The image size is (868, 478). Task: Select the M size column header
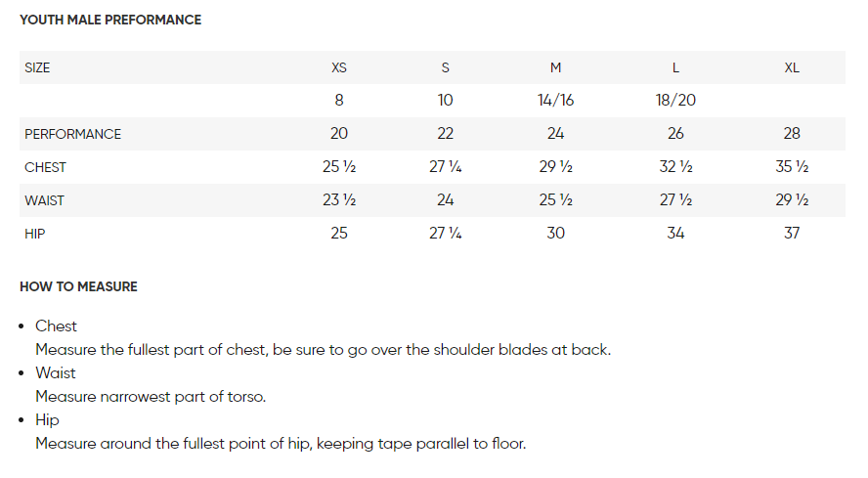click(555, 67)
